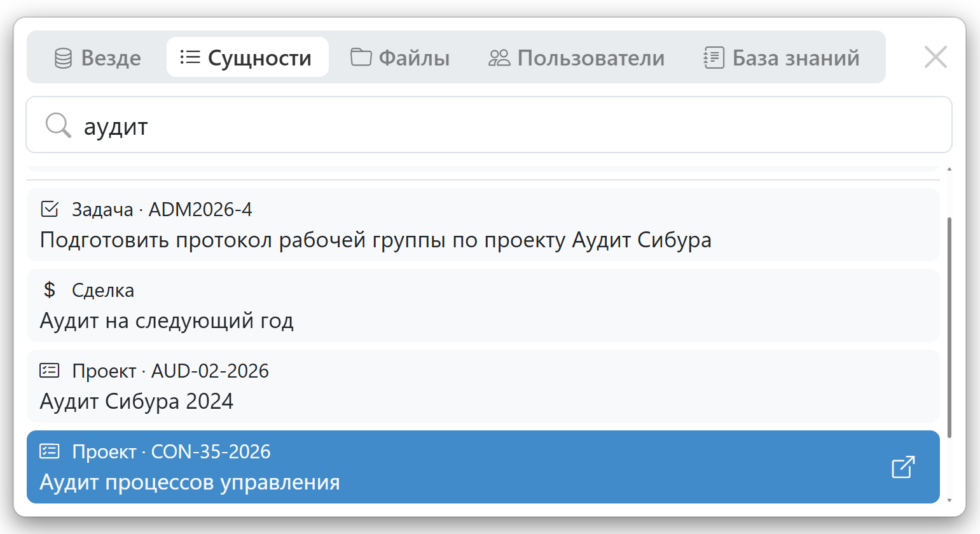The width and height of the screenshot is (980, 534).
Task: Switch to the Файлы tab
Action: coord(399,57)
